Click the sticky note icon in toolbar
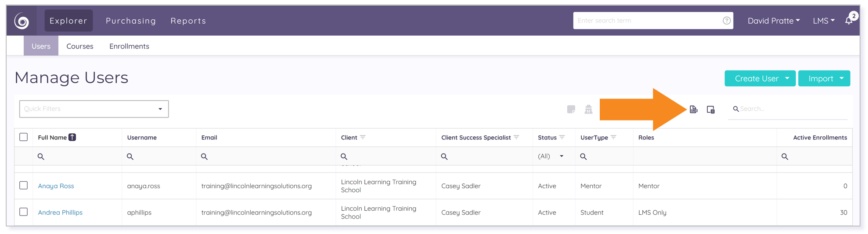The height and width of the screenshot is (234, 868). coord(571,109)
